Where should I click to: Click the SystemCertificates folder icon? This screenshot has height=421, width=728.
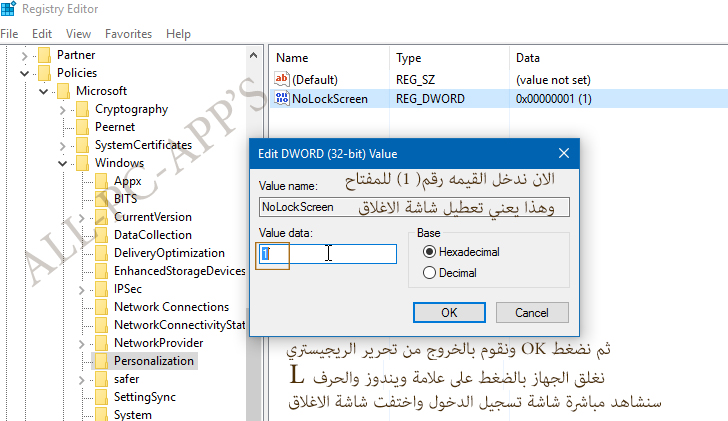tap(83, 145)
